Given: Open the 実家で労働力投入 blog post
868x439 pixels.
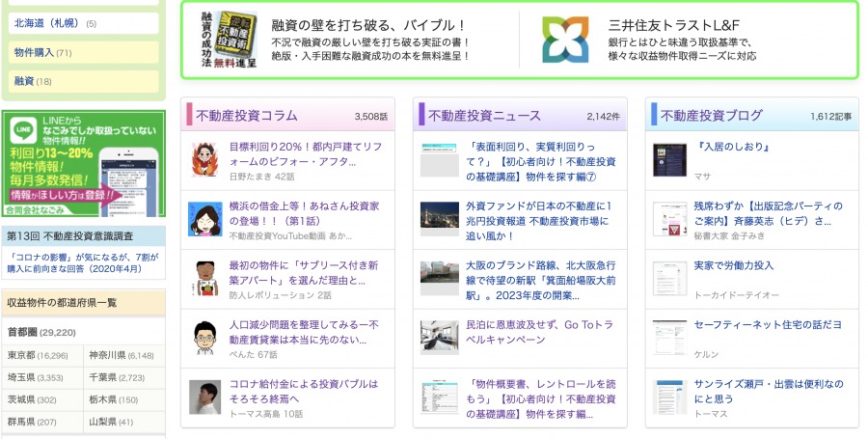Looking at the screenshot, I should pos(734,265).
